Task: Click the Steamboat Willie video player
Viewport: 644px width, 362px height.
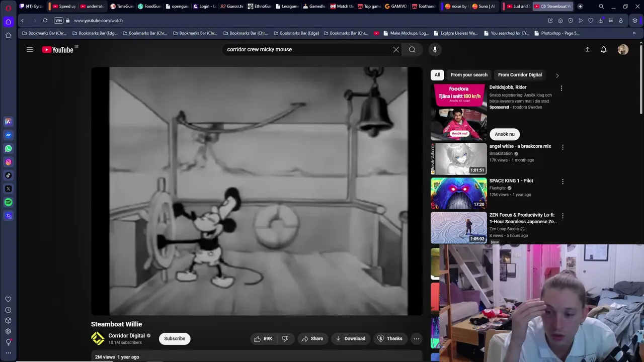Action: pyautogui.click(x=257, y=191)
